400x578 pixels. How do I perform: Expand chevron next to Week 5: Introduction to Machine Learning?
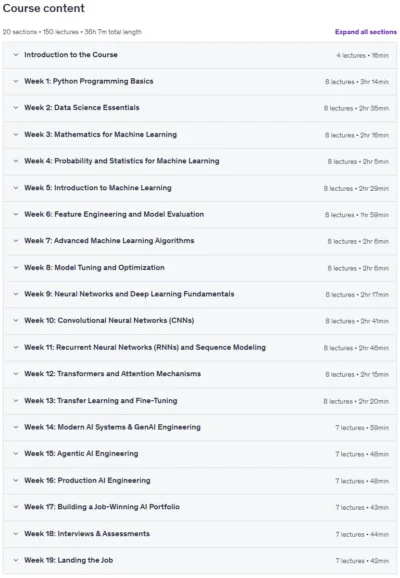pyautogui.click(x=15, y=188)
